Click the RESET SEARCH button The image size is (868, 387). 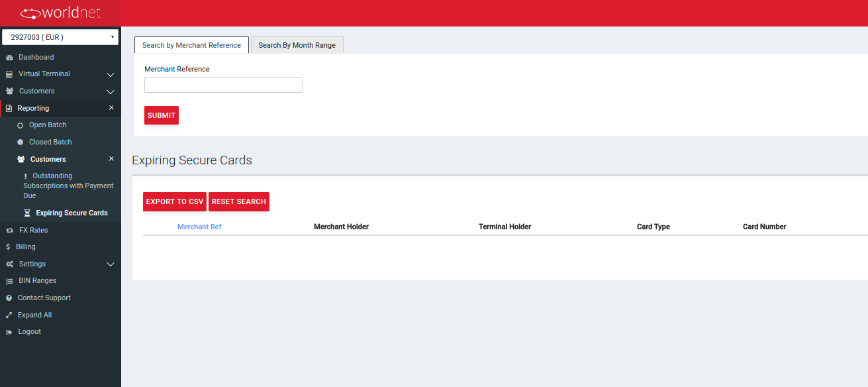(239, 201)
